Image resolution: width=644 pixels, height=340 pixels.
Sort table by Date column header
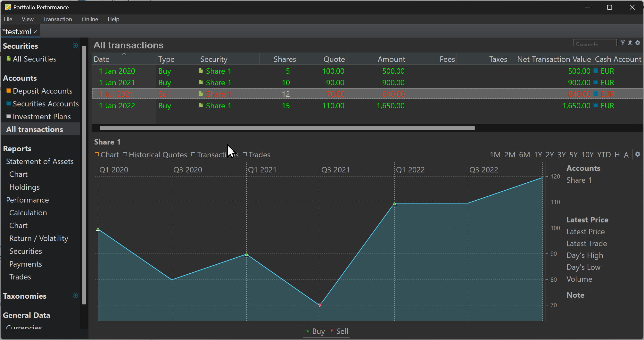pos(124,59)
